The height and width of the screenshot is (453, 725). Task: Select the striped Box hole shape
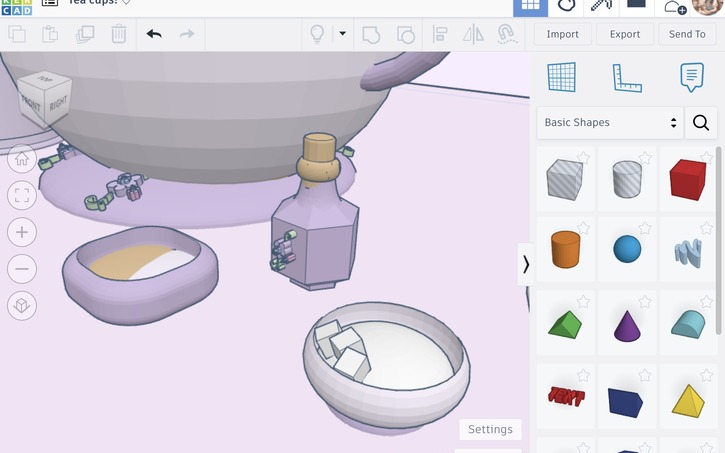[565, 180]
